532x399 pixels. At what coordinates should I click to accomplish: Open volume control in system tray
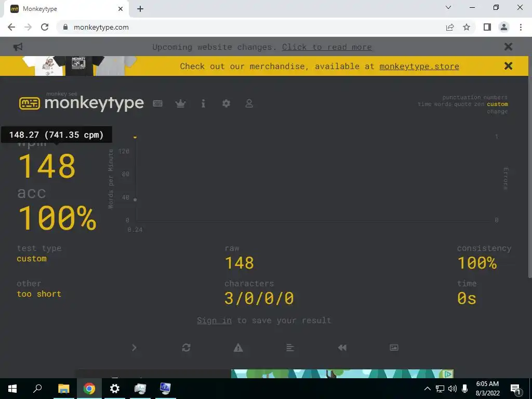(452, 389)
